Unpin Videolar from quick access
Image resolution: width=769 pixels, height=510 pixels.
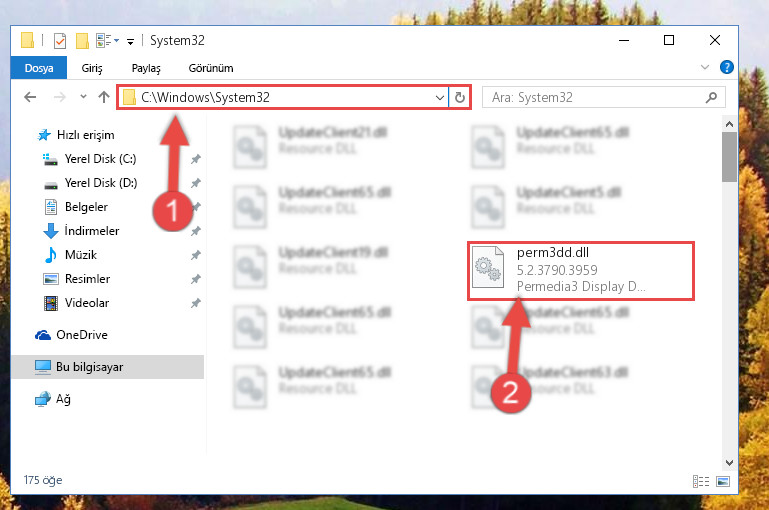coord(196,303)
